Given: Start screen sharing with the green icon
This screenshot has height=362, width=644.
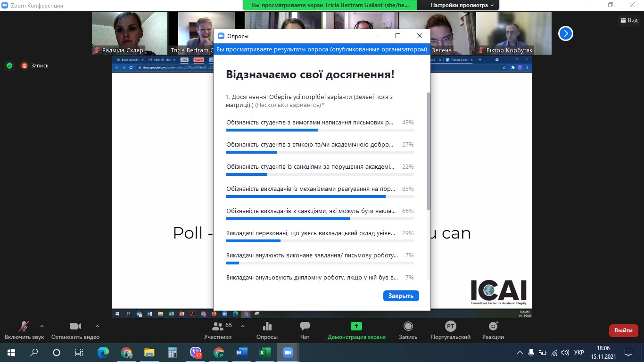Looking at the screenshot, I should [356, 326].
